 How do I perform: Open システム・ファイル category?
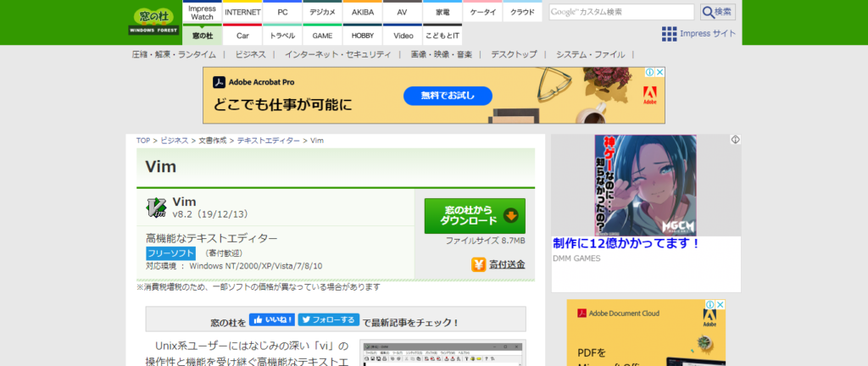click(590, 54)
